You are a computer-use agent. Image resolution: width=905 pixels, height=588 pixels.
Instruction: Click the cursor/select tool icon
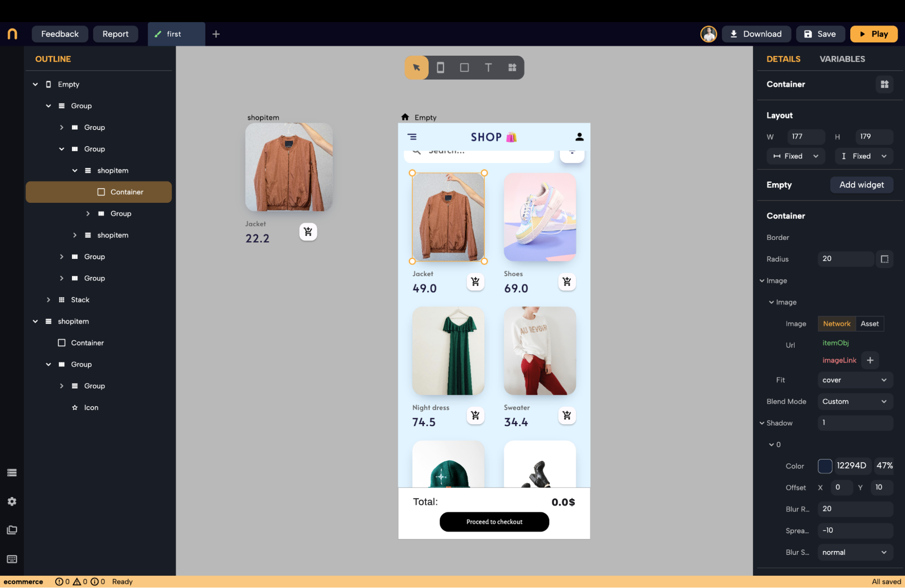pyautogui.click(x=416, y=67)
